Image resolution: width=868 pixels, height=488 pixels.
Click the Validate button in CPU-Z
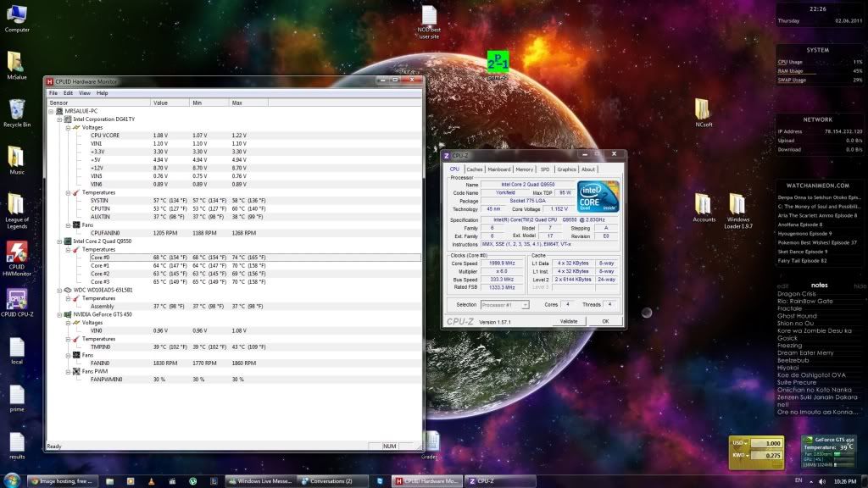click(x=569, y=321)
